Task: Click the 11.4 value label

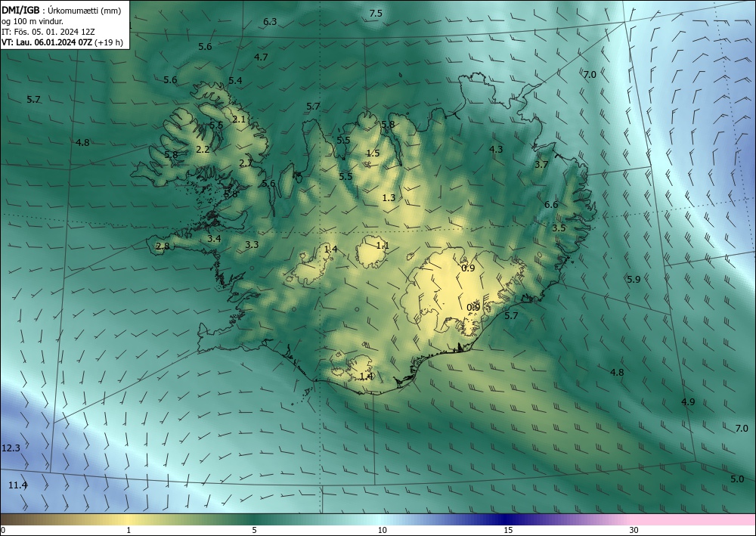Action: [x=18, y=485]
